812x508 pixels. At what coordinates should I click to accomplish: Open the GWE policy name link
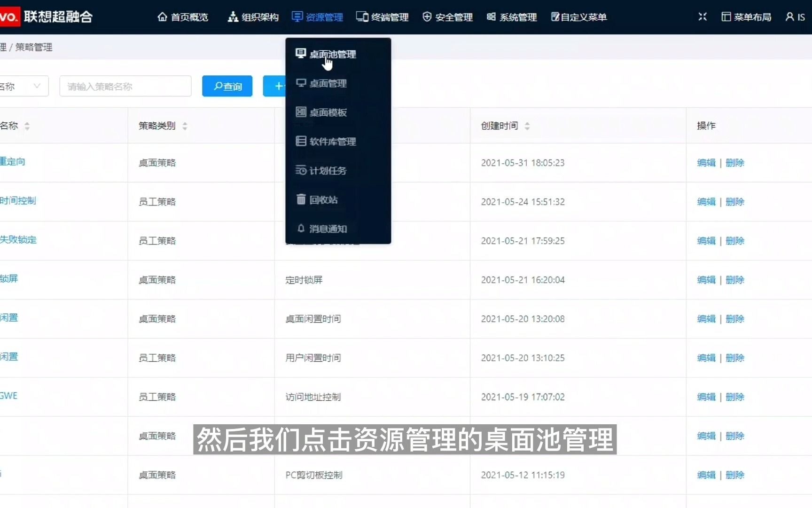[x=9, y=396]
